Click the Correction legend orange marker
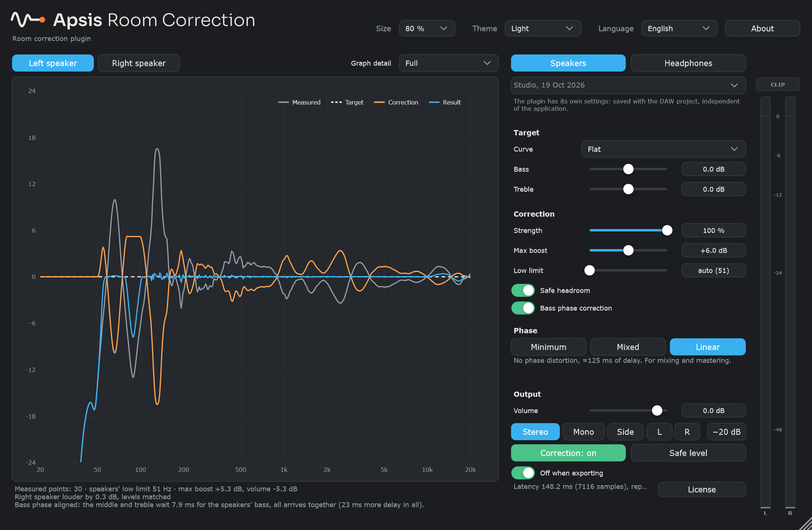 [x=379, y=102]
